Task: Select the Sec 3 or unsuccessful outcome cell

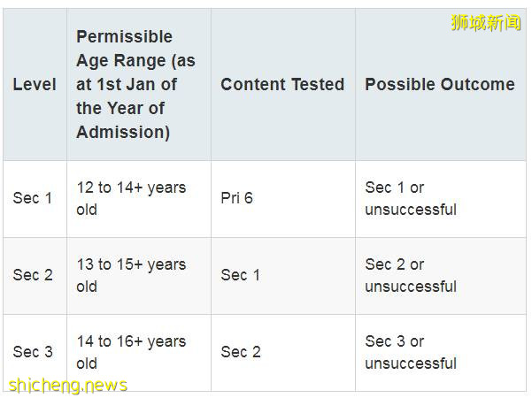Action: click(411, 352)
